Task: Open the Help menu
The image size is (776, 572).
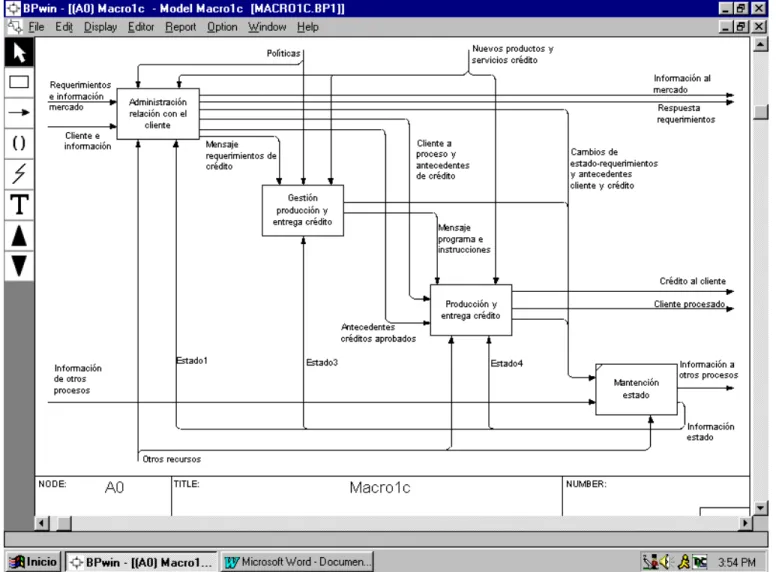Action: [x=308, y=27]
